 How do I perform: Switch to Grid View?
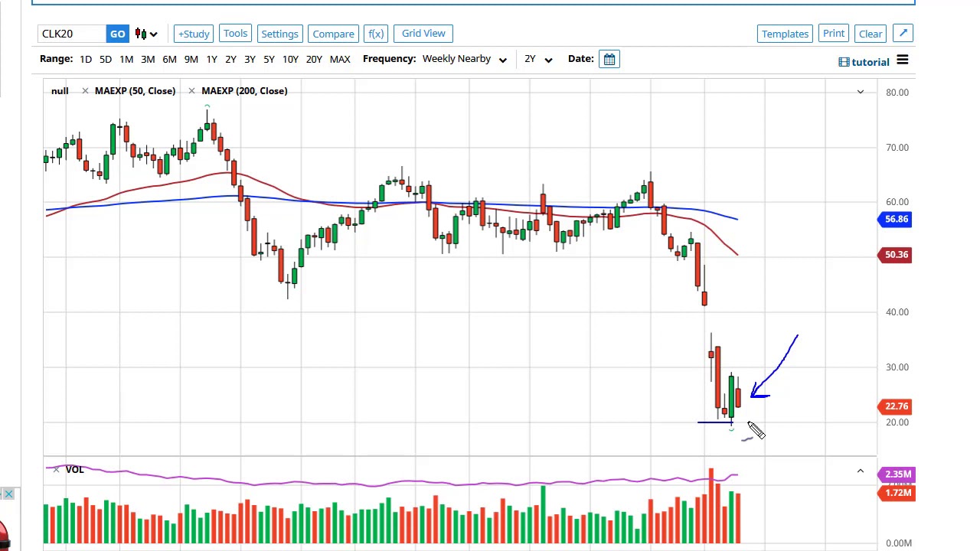(x=423, y=33)
